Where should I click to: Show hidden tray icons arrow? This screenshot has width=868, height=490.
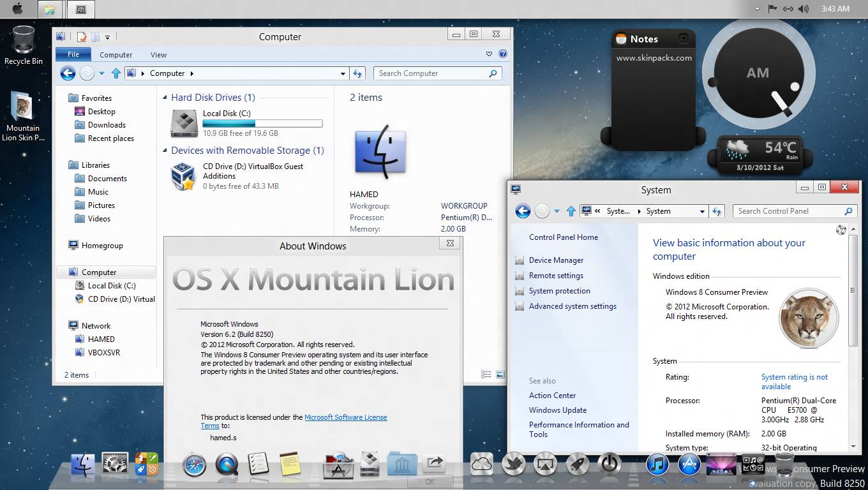click(x=757, y=9)
